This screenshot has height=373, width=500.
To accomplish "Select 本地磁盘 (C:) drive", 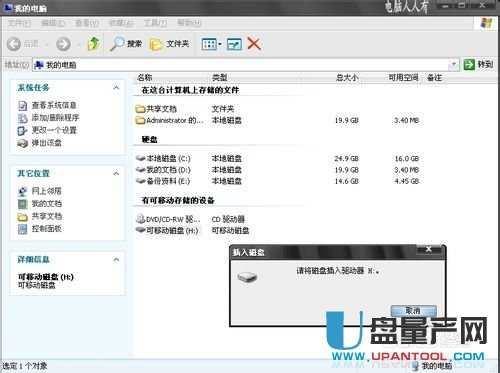I will (x=163, y=159).
